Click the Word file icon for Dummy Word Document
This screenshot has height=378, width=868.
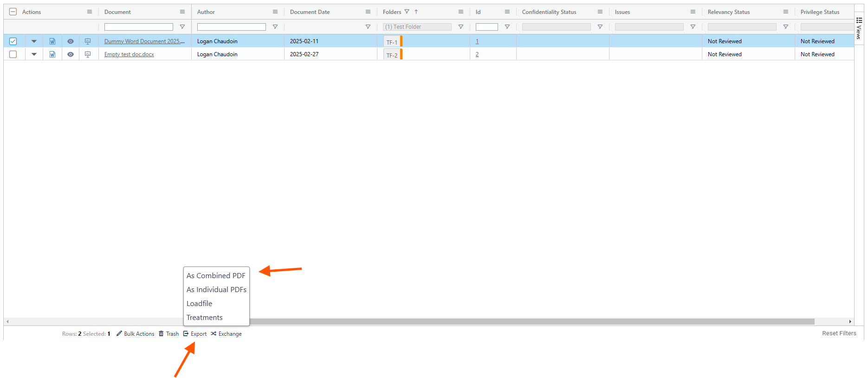tap(52, 41)
